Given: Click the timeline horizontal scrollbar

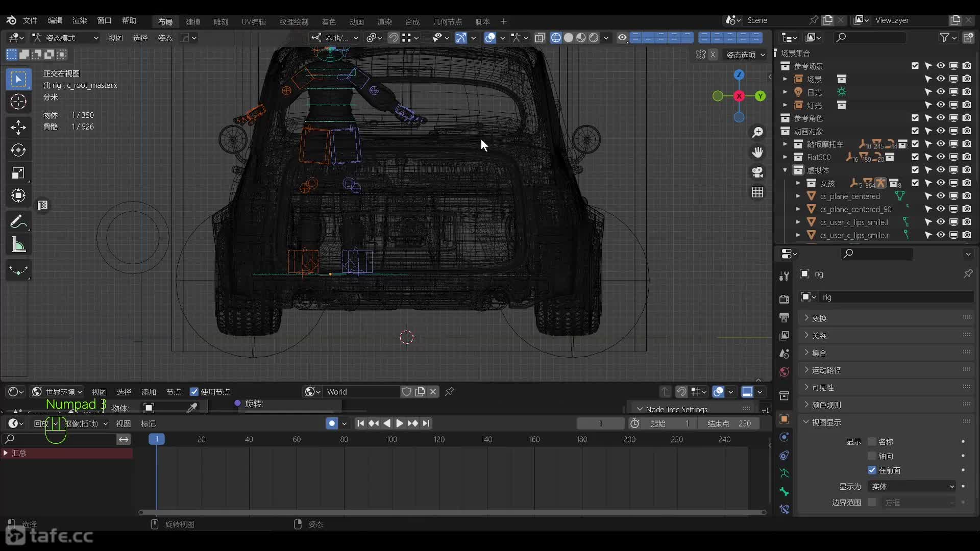Looking at the screenshot, I should (452, 512).
